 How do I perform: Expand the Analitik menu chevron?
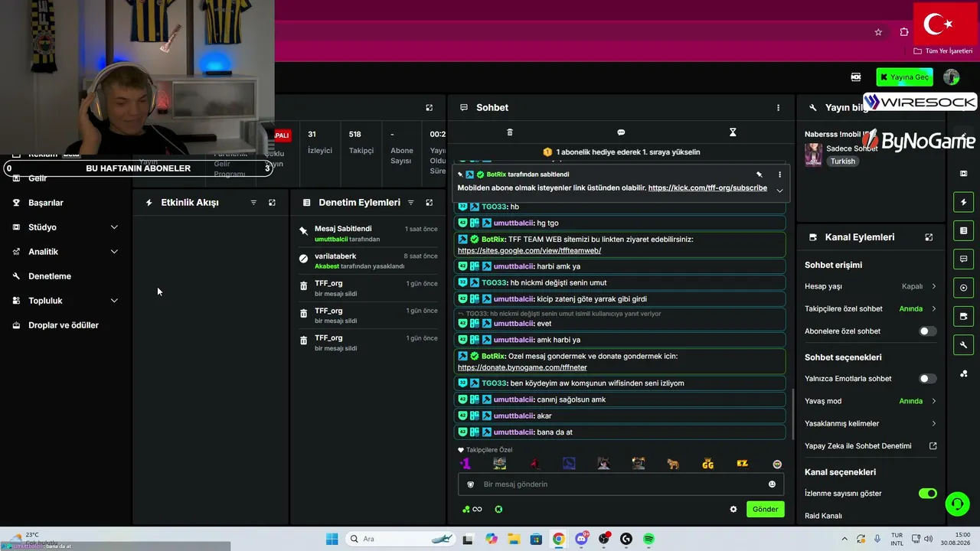point(114,252)
